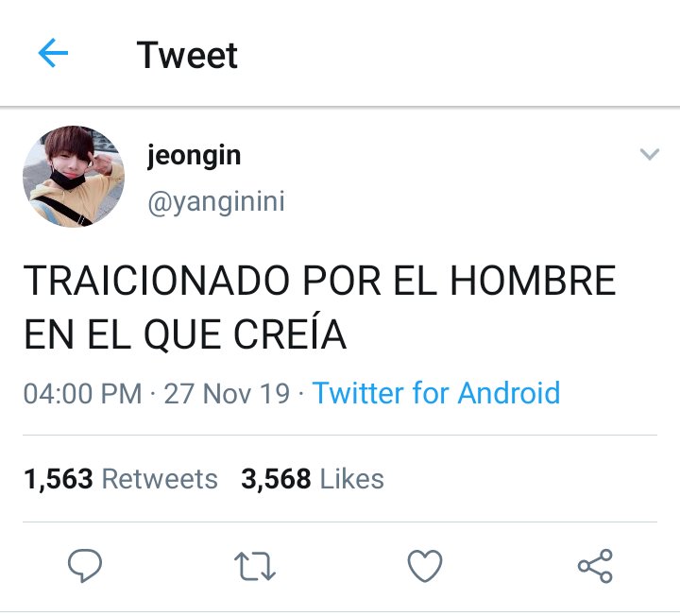
Task: Visit the @yanginini handle
Action: coord(216,202)
